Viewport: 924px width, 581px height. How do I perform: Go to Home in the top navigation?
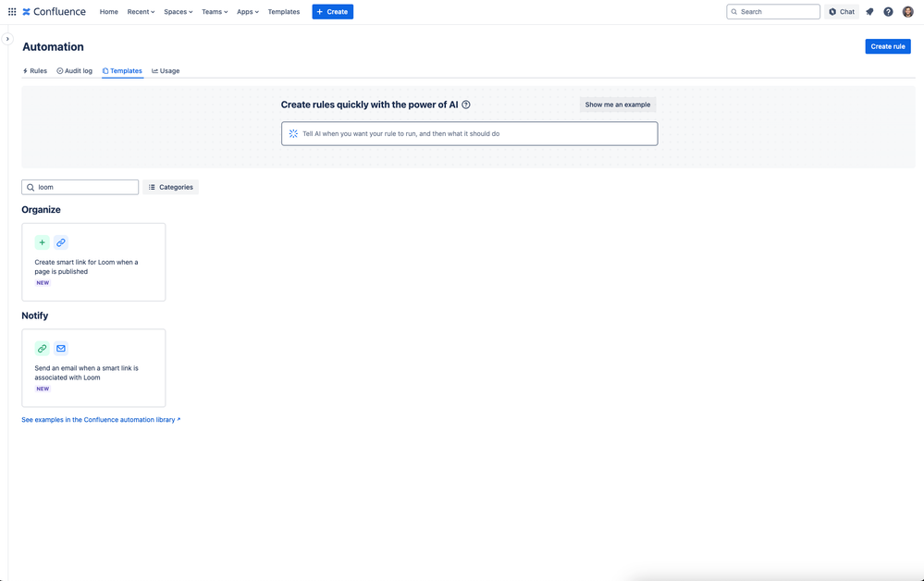tap(108, 12)
